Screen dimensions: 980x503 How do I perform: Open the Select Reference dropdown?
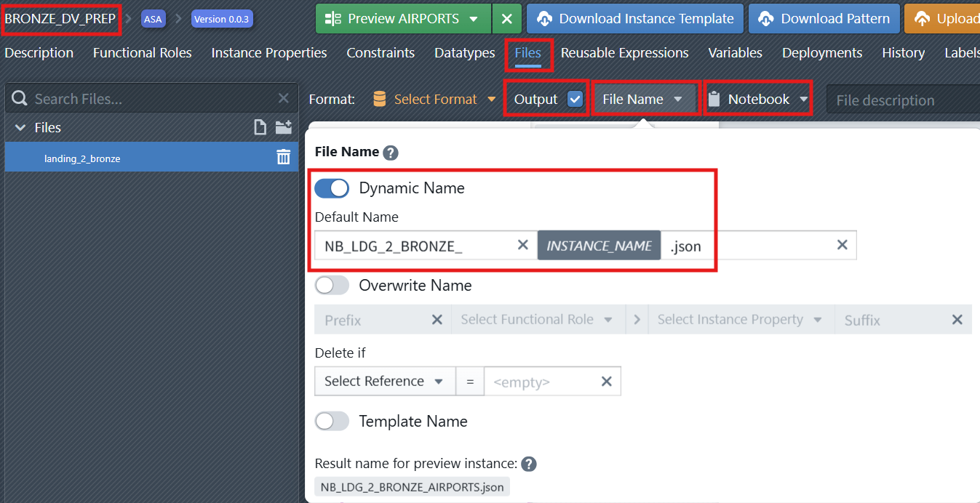coord(383,382)
